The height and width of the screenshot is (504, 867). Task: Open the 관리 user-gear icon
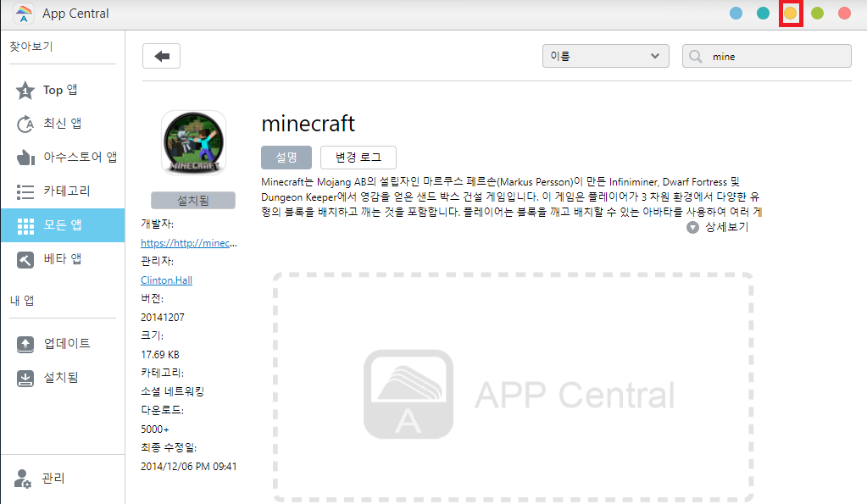click(x=23, y=479)
